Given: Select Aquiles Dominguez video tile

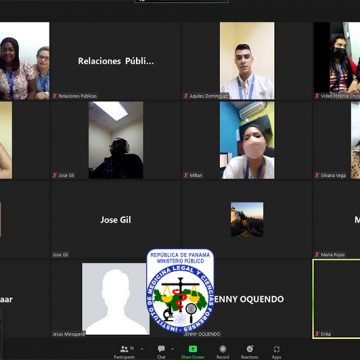Looking at the screenshot, I should (247, 61).
